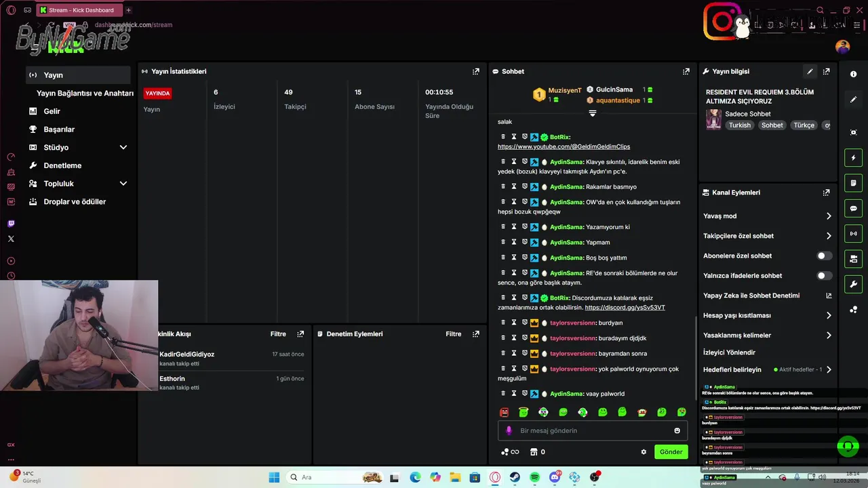Screen dimensions: 868x488
Task: Focus the Bir mesaj gönderin input field
Action: tap(593, 430)
